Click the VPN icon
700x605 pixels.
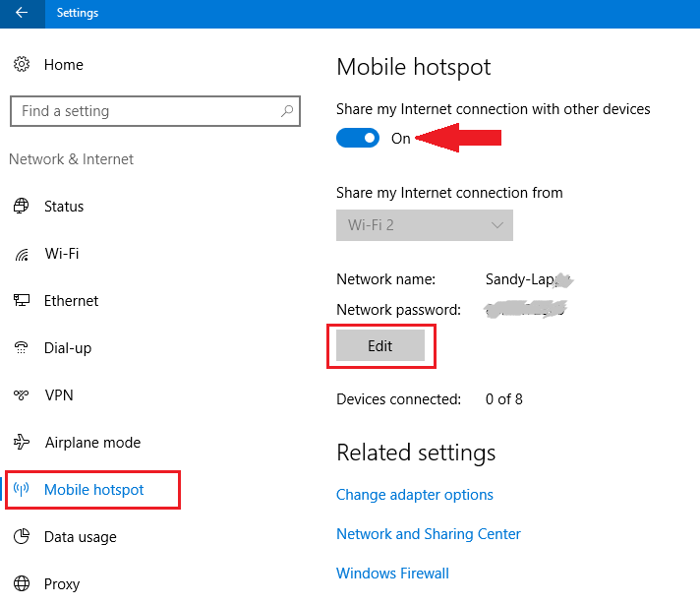(22, 395)
